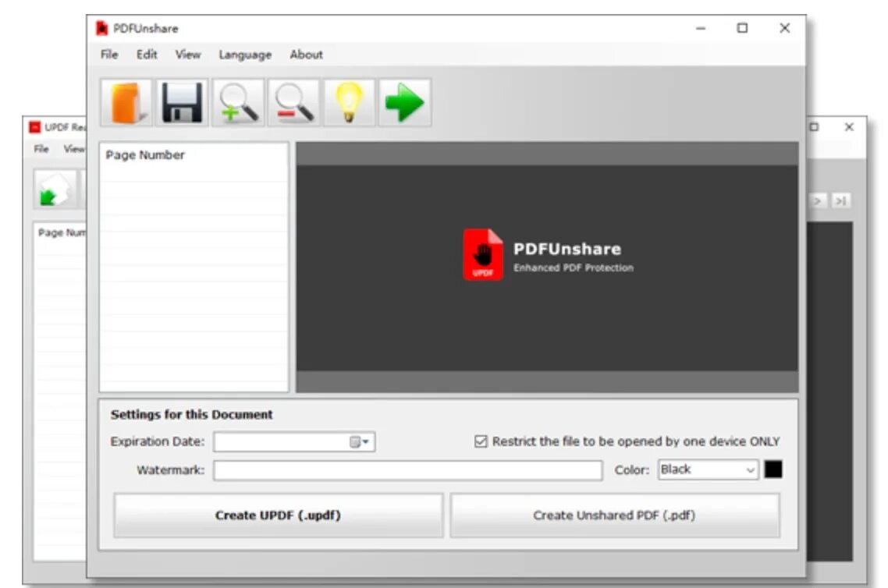The width and height of the screenshot is (888, 588).
Task: Click the Create UPDF (.updf) button
Action: [278, 515]
